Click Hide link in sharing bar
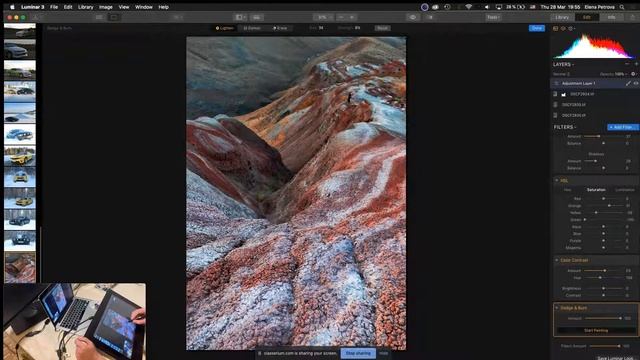The width and height of the screenshot is (640, 360). pos(383,353)
